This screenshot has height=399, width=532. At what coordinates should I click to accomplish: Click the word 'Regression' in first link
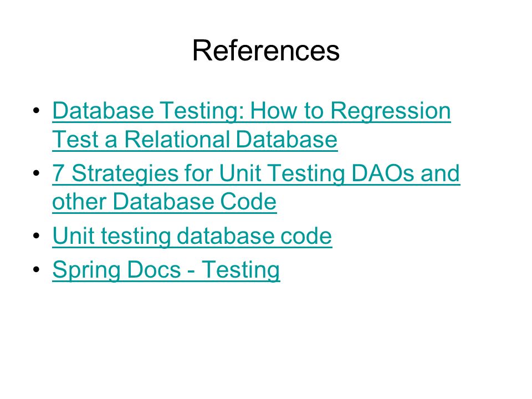pyautogui.click(x=391, y=111)
